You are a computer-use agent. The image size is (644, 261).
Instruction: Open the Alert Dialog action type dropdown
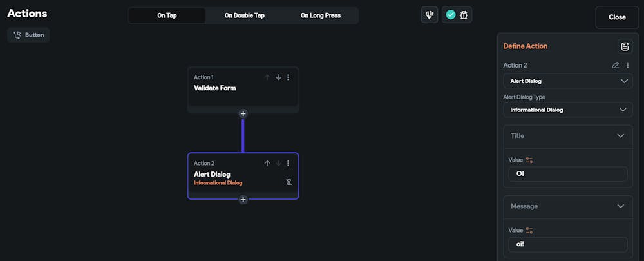point(567,81)
